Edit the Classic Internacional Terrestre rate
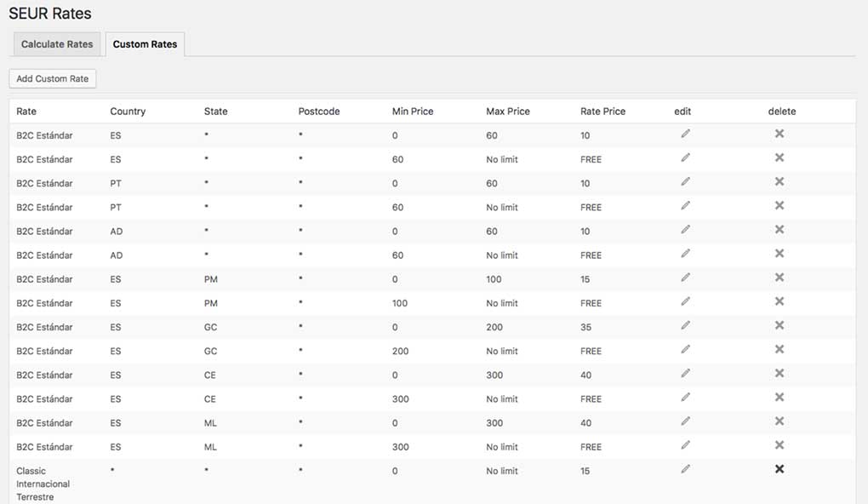Screen dimensions: 868x504 (x=685, y=469)
